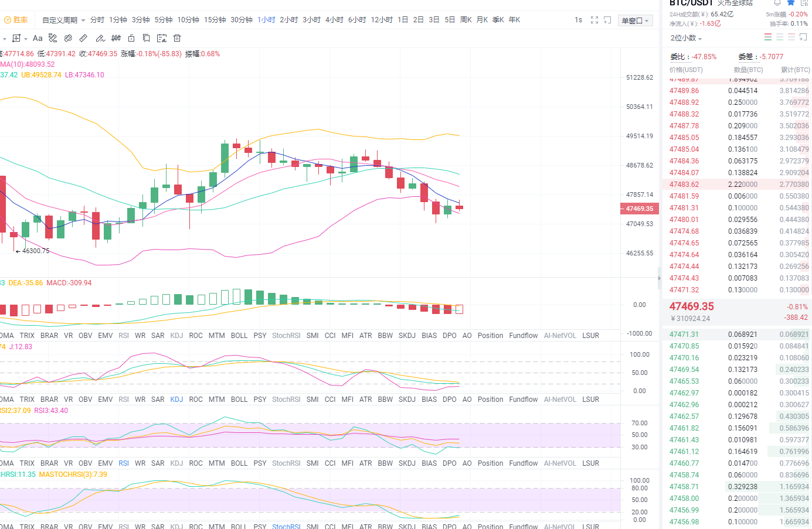Click ask price 47483.62 row
Image resolution: width=812 pixels, height=529 pixels.
[736, 185]
